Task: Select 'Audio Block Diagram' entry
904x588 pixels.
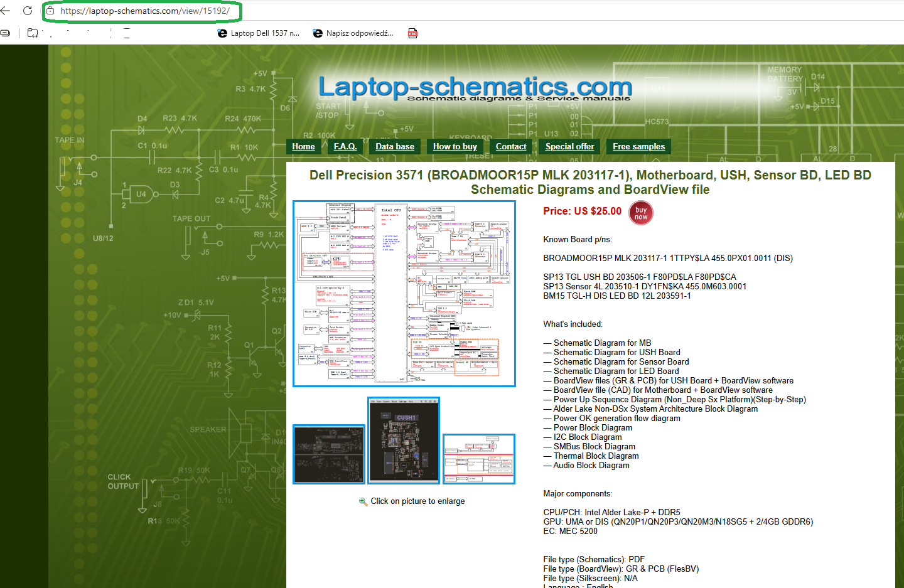Action: (x=586, y=466)
